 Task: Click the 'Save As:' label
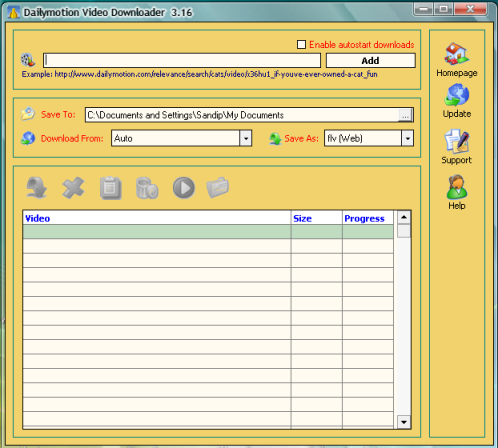(x=301, y=138)
